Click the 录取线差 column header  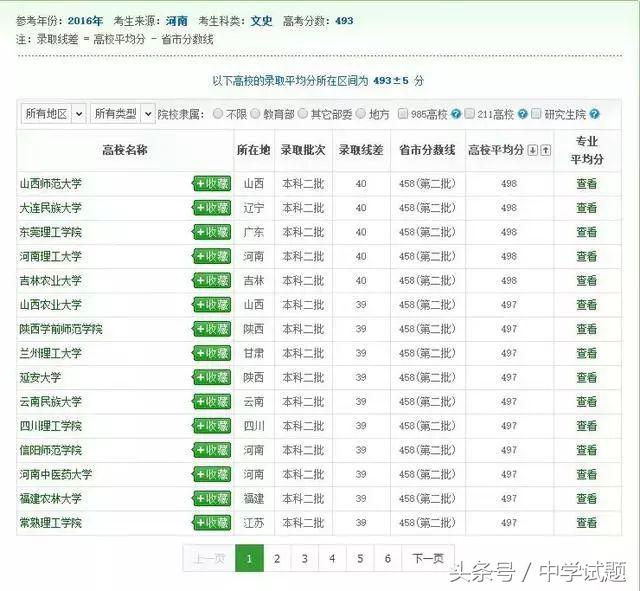point(361,150)
